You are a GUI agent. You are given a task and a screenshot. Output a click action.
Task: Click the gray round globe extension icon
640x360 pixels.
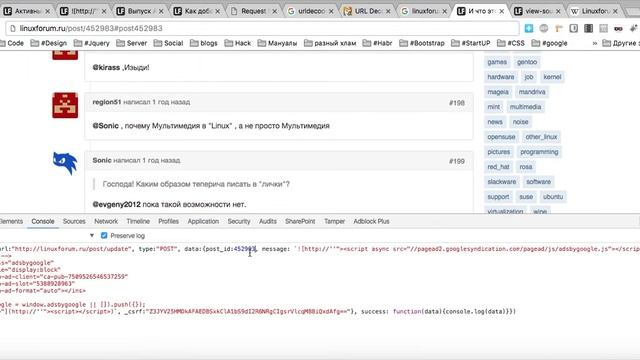(x=544, y=28)
